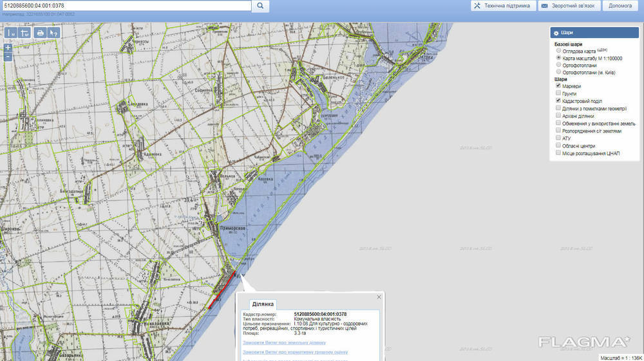The image size is (644, 361).
Task: Click the cadastral number search field
Action: [126, 6]
